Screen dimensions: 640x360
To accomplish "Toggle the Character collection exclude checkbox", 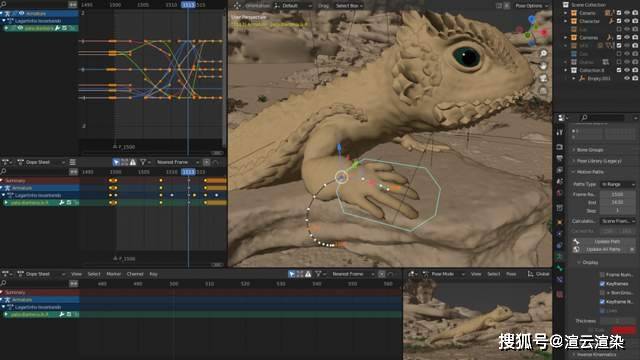I will [619, 21].
